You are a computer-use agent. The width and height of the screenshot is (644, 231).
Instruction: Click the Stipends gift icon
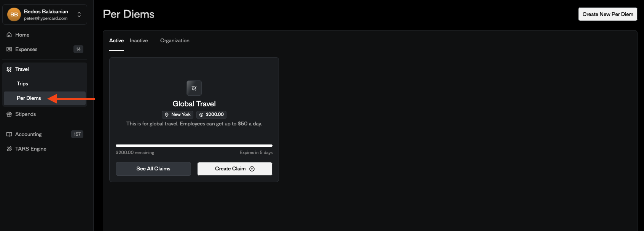coord(9,114)
